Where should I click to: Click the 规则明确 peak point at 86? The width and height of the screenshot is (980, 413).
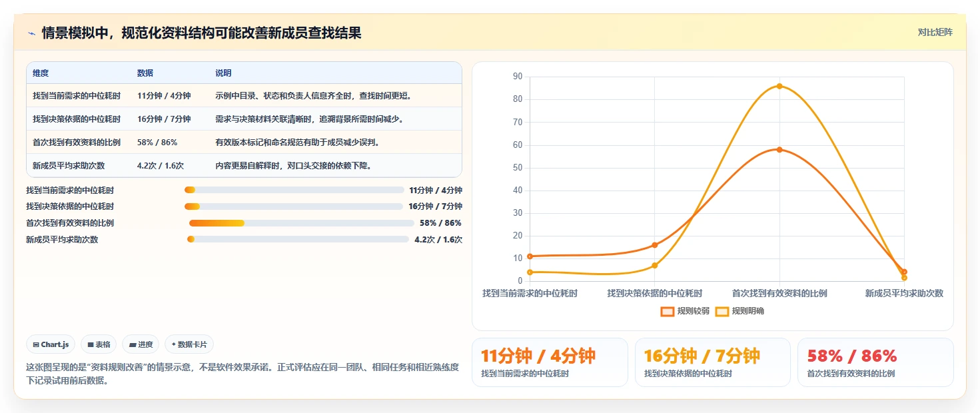pos(779,86)
